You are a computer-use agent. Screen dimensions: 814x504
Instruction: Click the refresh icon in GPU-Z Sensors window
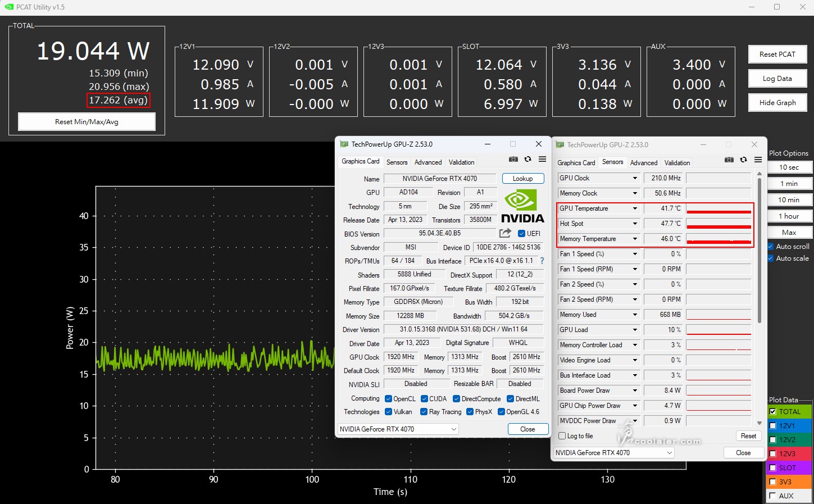[x=743, y=160]
